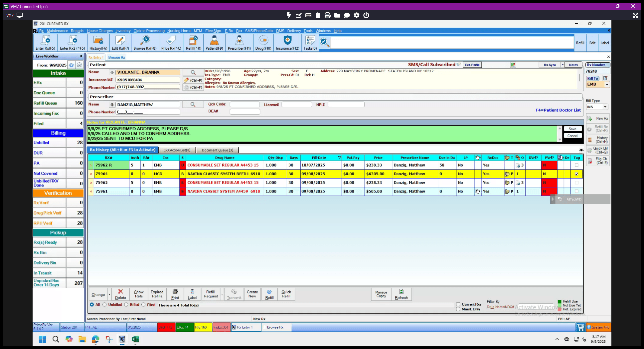Enable Current Rxs checkbox
The height and width of the screenshot is (349, 644).
click(x=458, y=304)
